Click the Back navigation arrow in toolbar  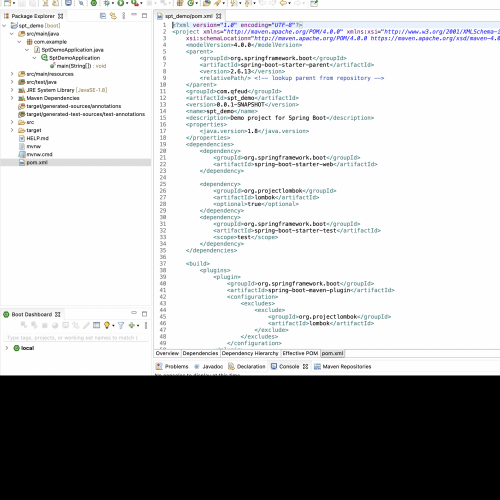tap(283, 3)
